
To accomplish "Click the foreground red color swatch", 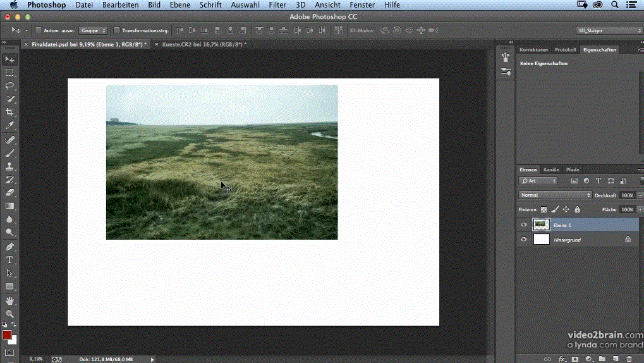I will coord(6,335).
